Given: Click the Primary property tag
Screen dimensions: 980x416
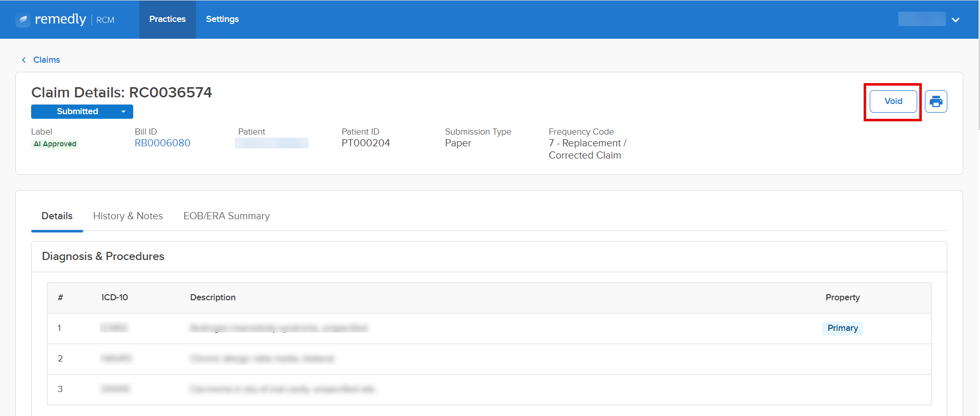Looking at the screenshot, I should pyautogui.click(x=842, y=328).
